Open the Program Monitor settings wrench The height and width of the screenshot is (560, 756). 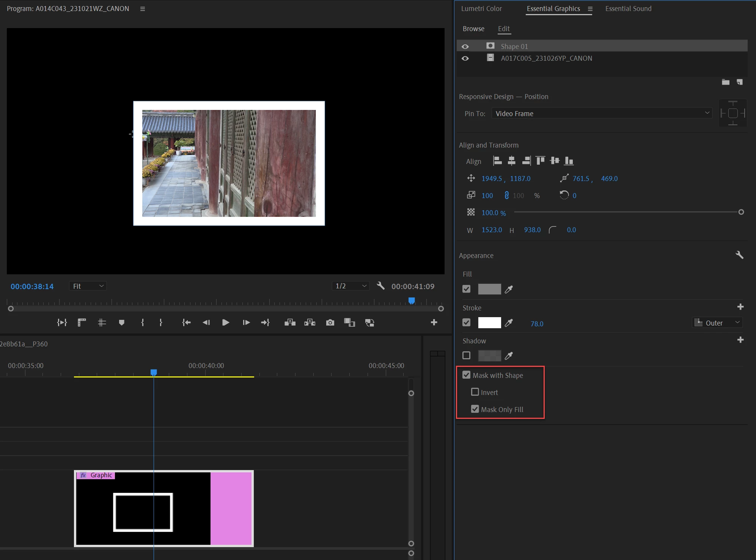380,286
